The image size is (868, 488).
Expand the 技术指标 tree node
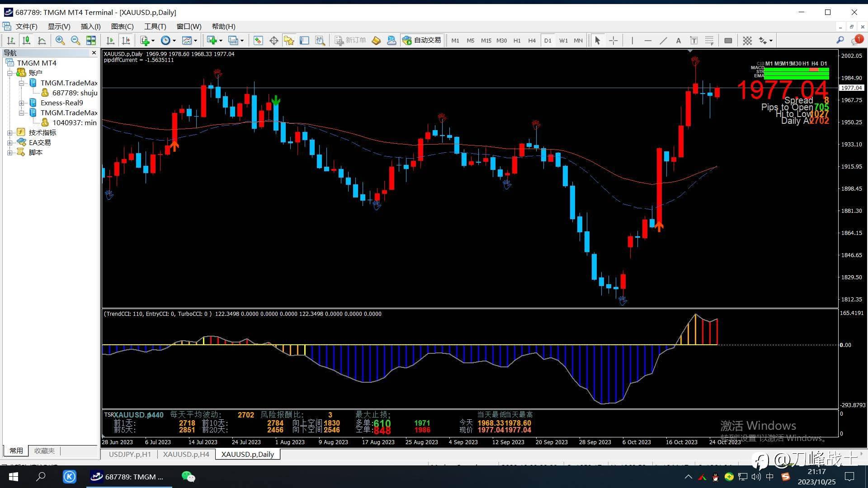pos(9,133)
